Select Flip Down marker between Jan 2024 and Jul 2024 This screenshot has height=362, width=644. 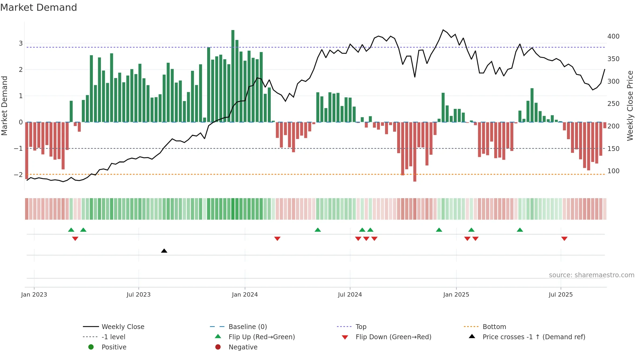277,239
